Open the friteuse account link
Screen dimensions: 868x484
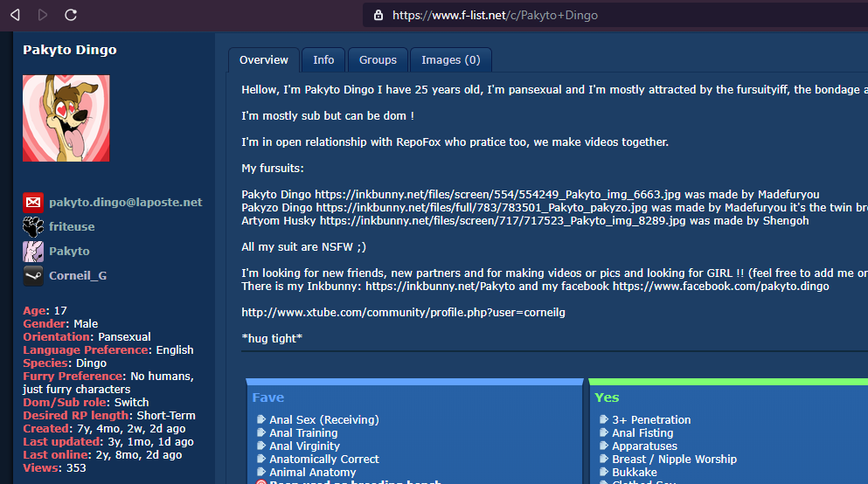point(72,227)
